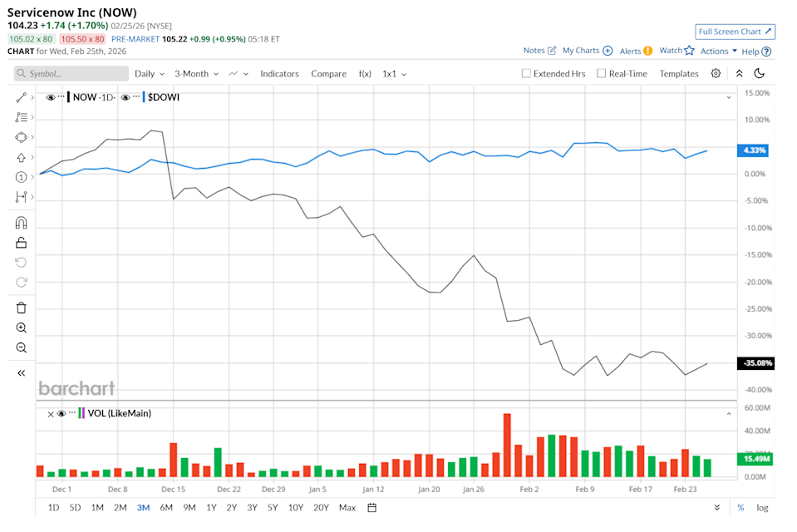Zoom out of the chart

(x=21, y=347)
